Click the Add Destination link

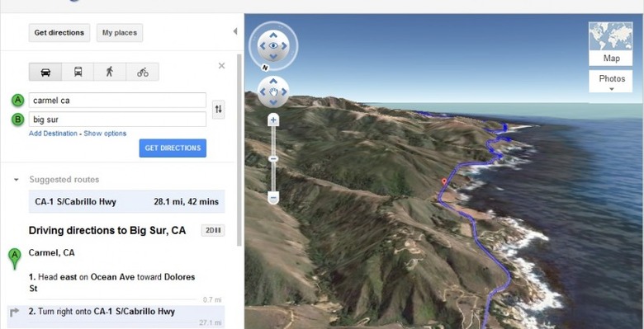click(53, 134)
